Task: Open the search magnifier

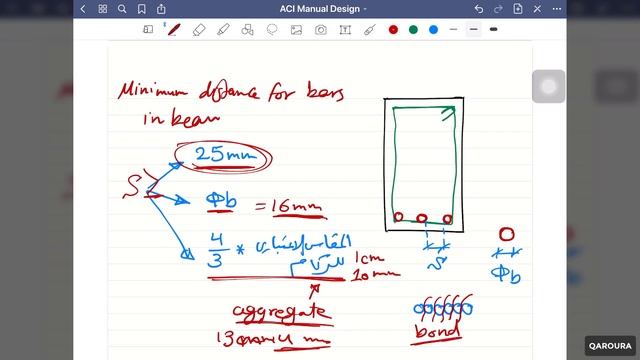Action: point(122,9)
